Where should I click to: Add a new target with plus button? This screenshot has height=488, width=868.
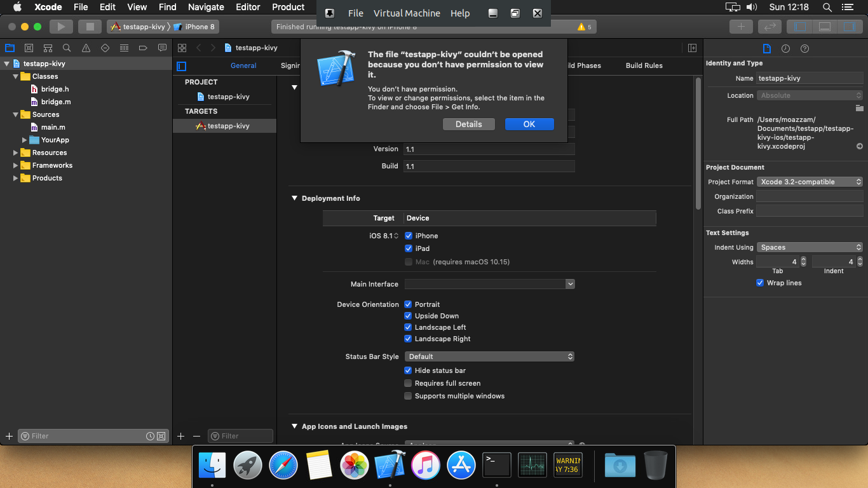click(180, 436)
